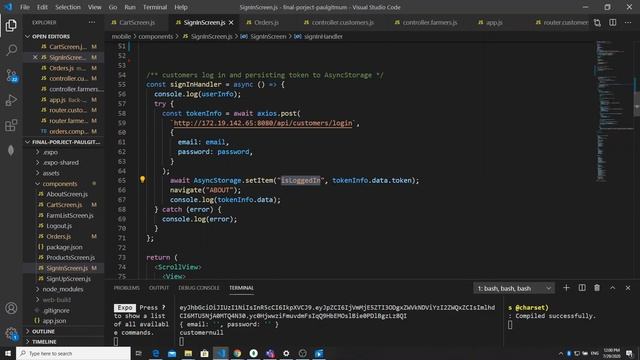Collapse the components folder
This screenshot has height=360, width=640.
(x=60, y=184)
